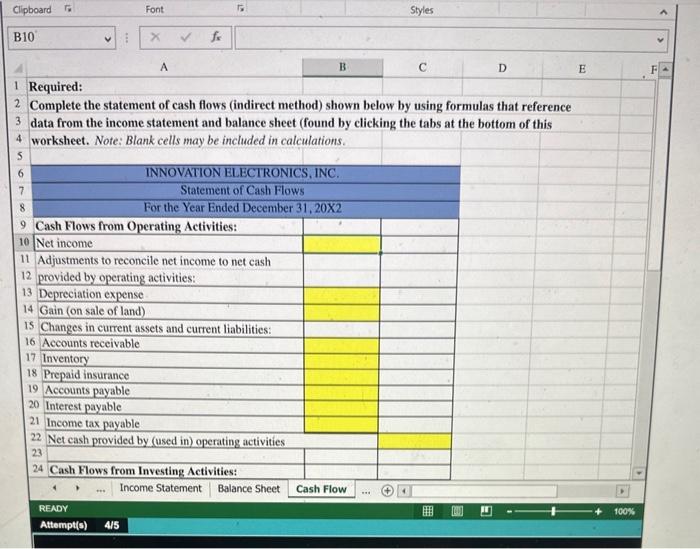Select the Income tax payable yellow cell
Viewport: 700px width, 549px height.
pos(341,424)
